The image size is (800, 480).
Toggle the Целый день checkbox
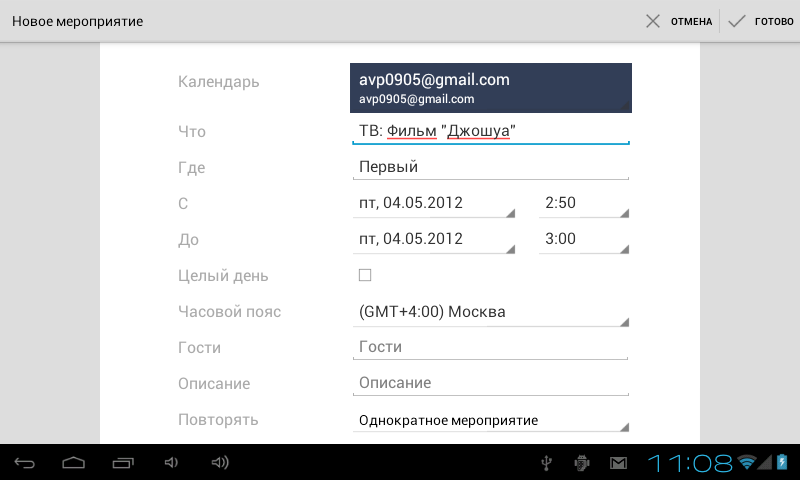click(x=365, y=275)
